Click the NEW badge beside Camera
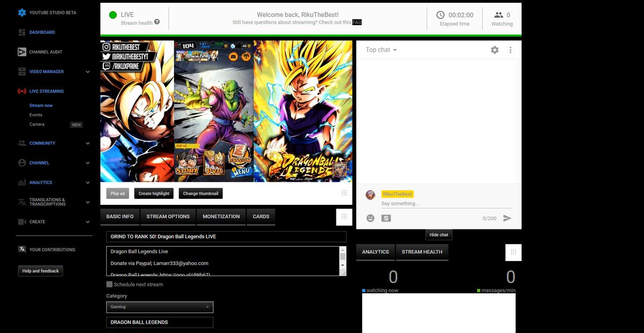This screenshot has width=644, height=333. point(77,125)
